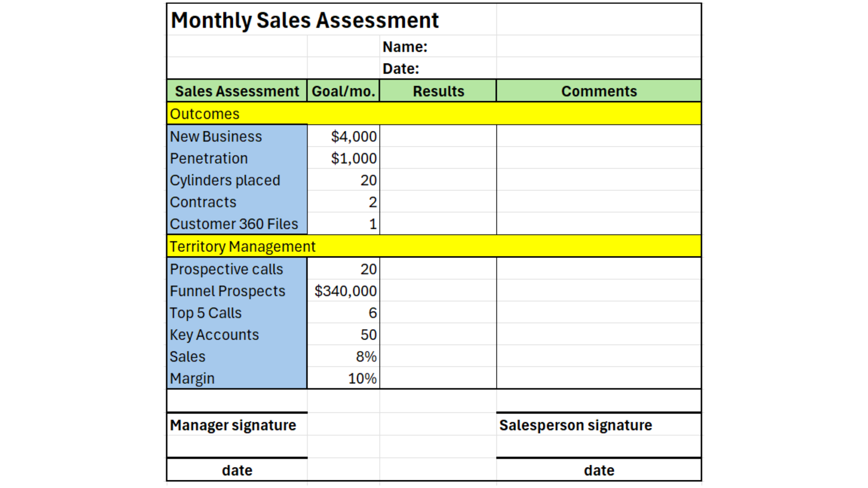
Task: Click the Manager signature label
Action: (233, 425)
